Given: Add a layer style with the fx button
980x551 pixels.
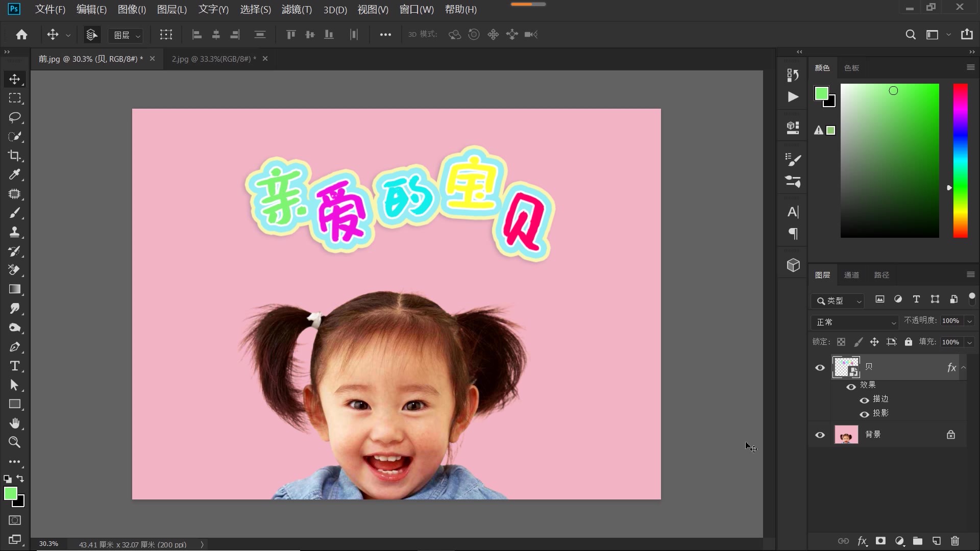Looking at the screenshot, I should click(x=862, y=541).
